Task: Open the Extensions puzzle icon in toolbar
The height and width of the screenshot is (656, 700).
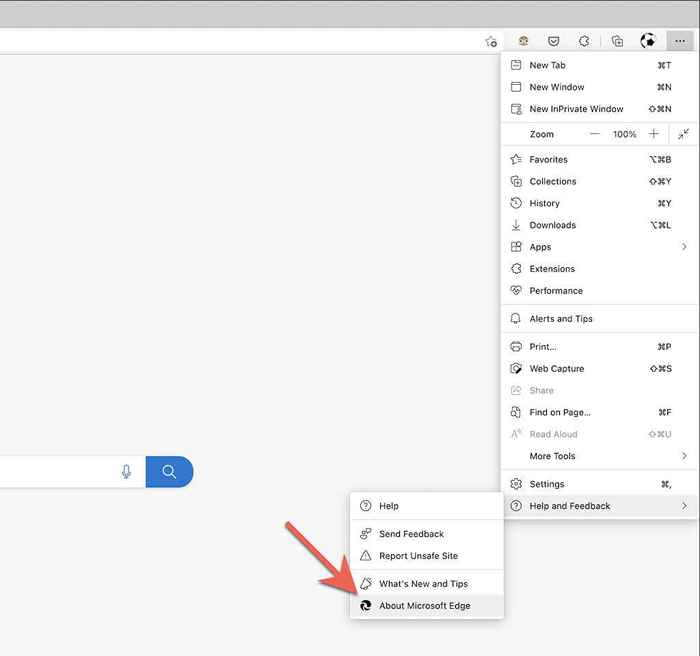Action: point(584,41)
